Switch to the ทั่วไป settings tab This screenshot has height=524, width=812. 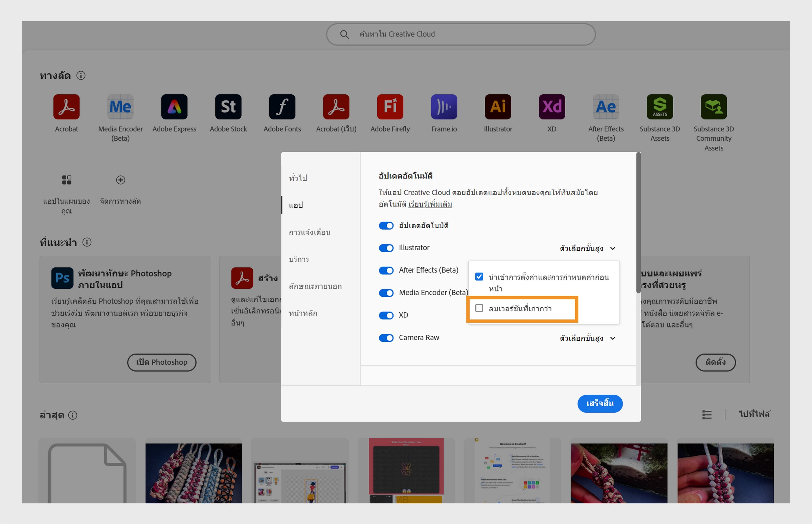[x=298, y=178]
